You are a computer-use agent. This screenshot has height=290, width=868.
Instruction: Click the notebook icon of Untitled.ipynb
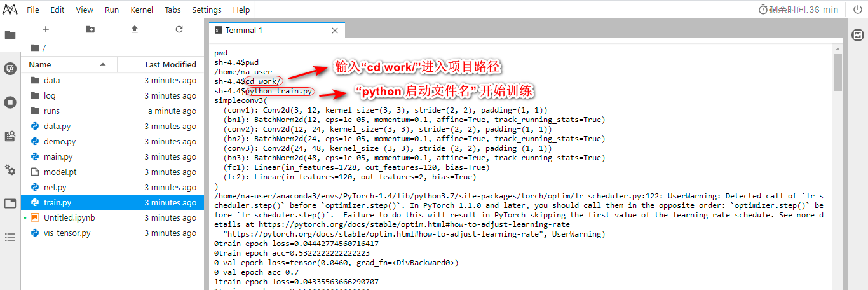click(x=35, y=217)
